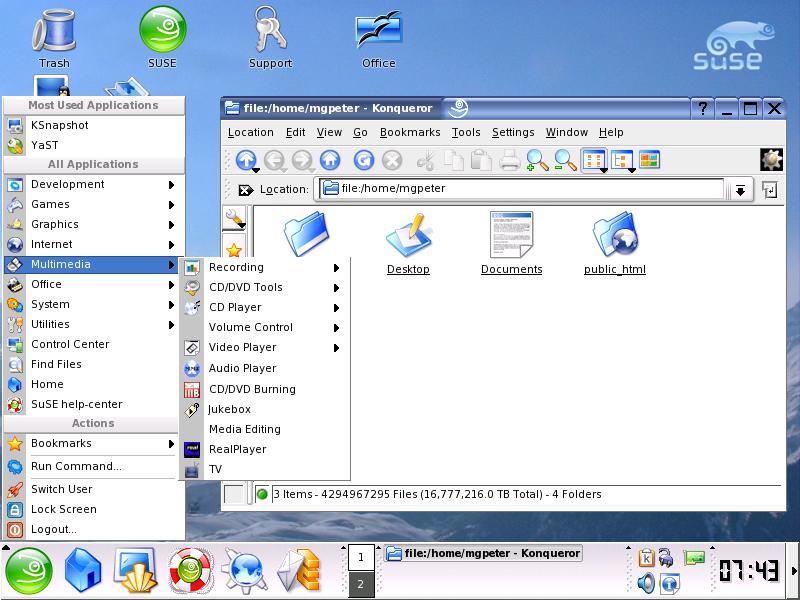Clear the location bar with X icon
This screenshot has height=600, width=800.
(246, 190)
